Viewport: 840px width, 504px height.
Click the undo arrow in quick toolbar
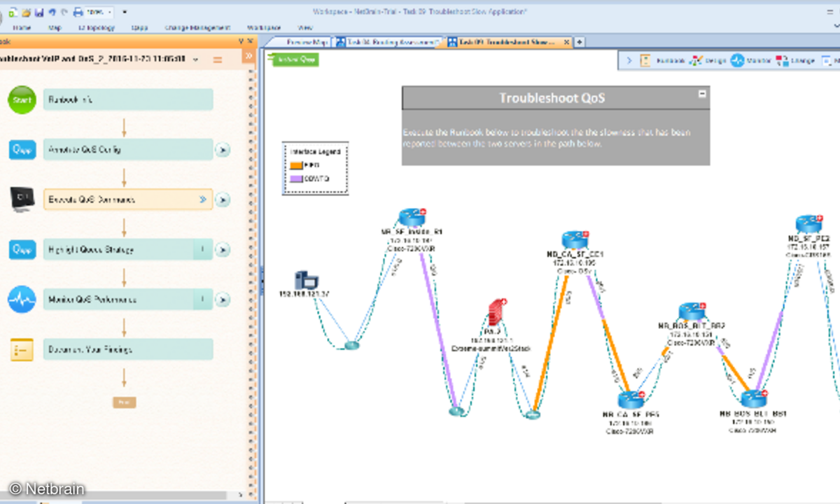tap(52, 12)
